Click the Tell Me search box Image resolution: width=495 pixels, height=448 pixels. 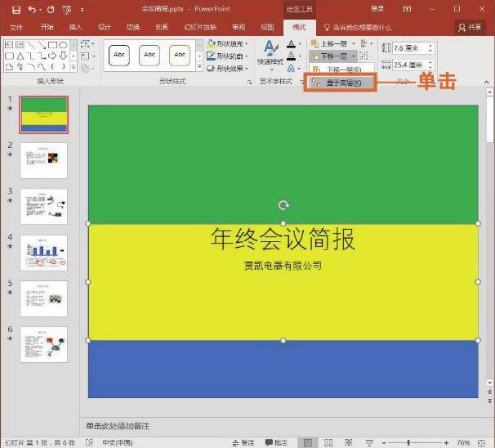(359, 28)
